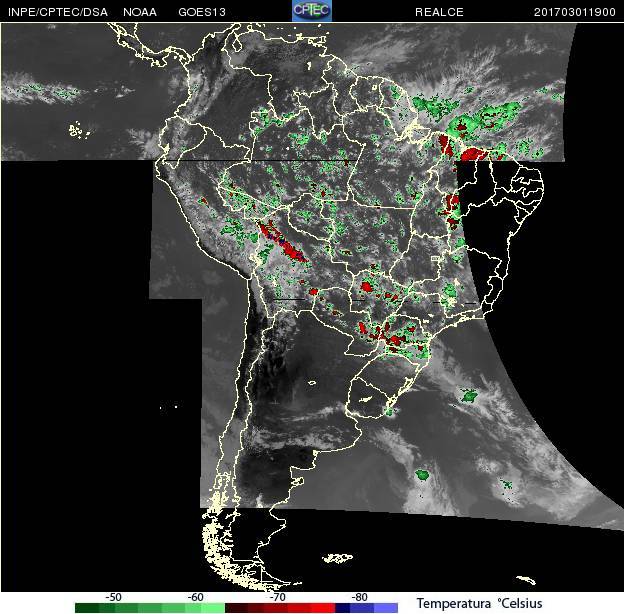
Task: Select the INPE/CPTEC/DSA header text
Action: pos(58,12)
